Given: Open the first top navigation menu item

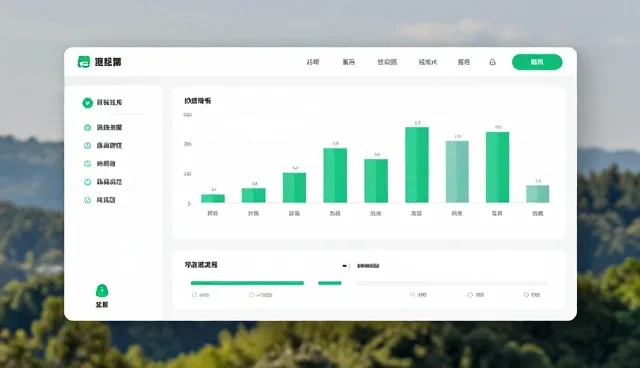Looking at the screenshot, I should point(313,62).
